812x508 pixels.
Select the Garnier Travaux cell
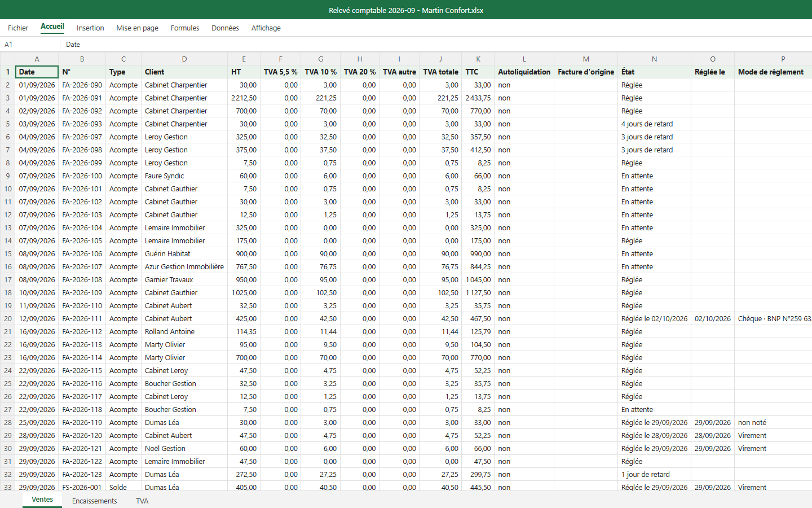click(184, 279)
